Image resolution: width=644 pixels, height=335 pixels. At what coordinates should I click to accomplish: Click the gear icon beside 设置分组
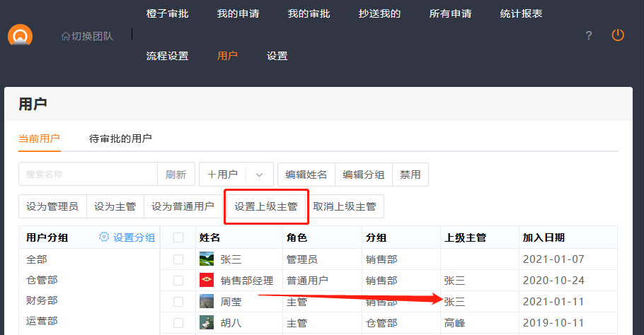(104, 237)
